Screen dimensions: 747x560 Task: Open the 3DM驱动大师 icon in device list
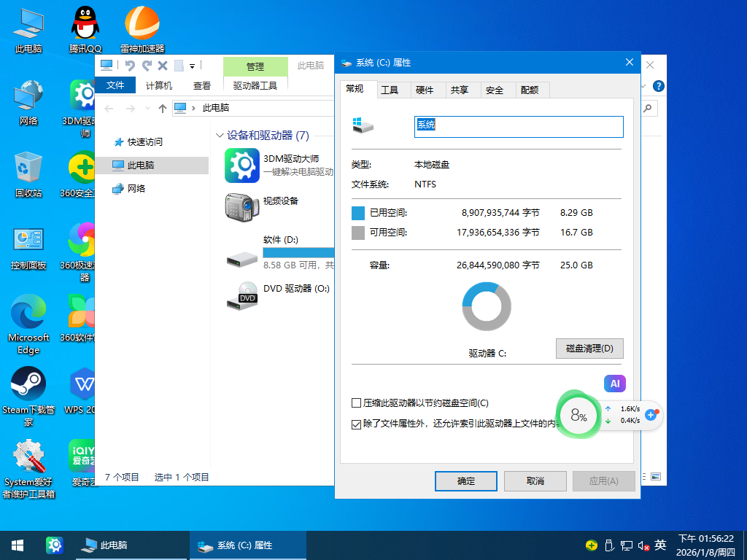(x=241, y=166)
